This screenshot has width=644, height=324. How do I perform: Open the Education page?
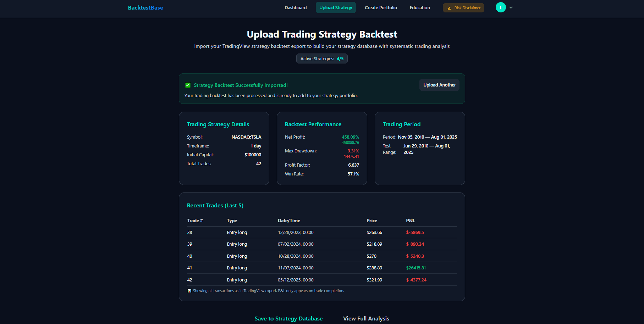[420, 7]
